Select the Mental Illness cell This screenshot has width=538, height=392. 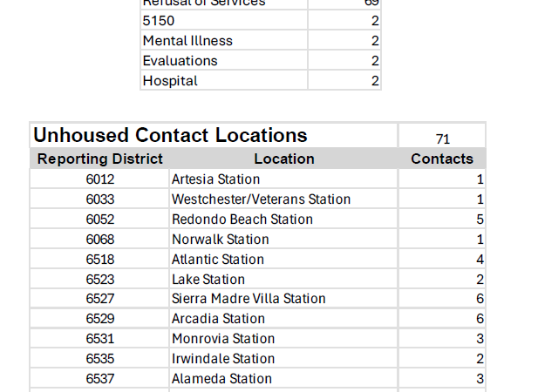187,41
